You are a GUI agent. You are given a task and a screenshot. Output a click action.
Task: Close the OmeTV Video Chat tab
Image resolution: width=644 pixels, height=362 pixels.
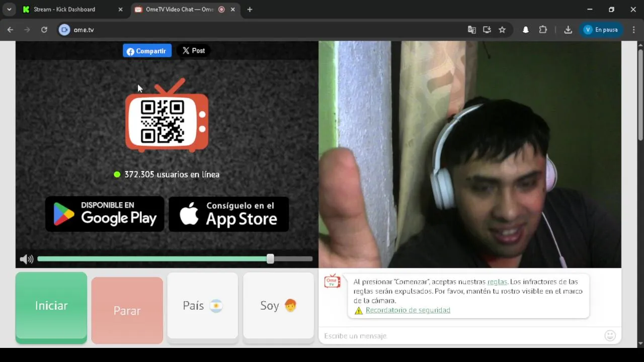click(x=232, y=10)
